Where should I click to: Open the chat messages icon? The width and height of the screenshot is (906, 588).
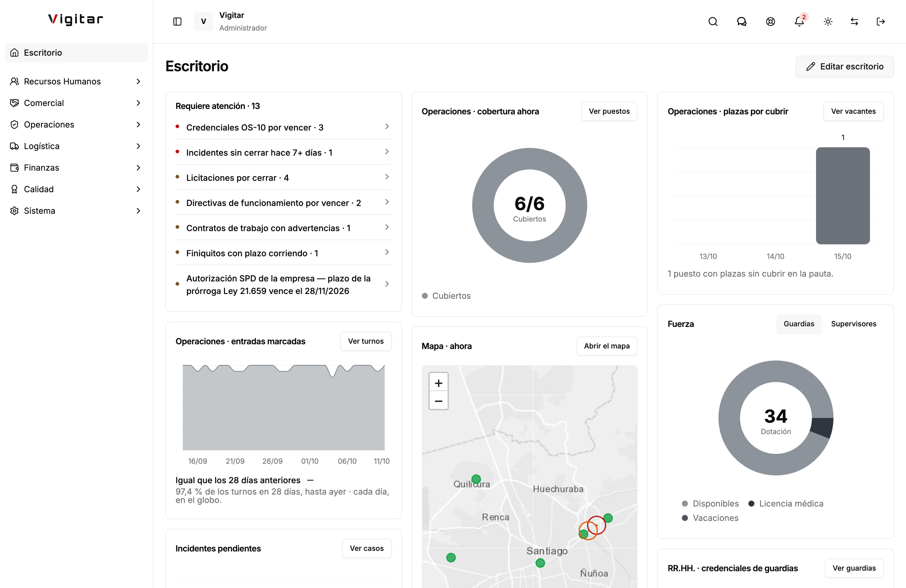[x=742, y=22]
